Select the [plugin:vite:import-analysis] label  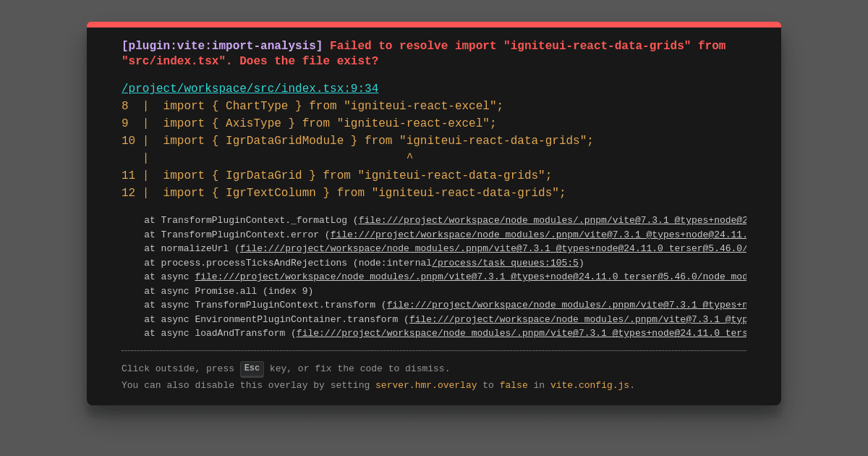click(222, 46)
